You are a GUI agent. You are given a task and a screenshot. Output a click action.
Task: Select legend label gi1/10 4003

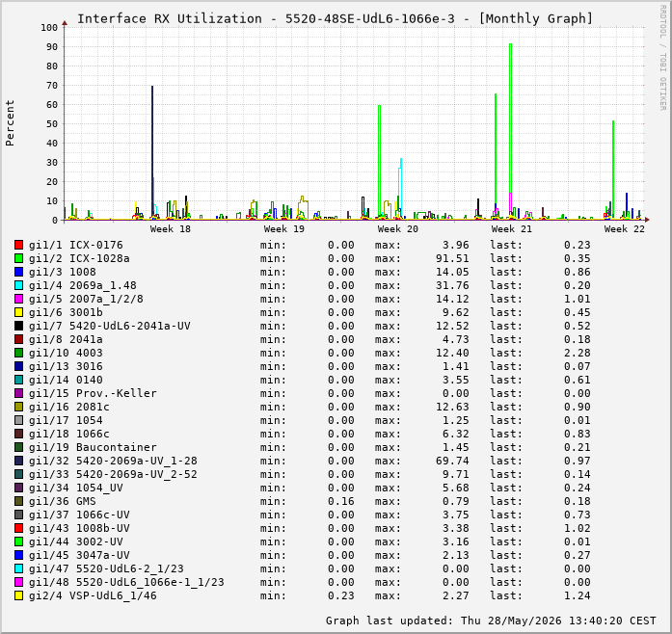point(66,353)
